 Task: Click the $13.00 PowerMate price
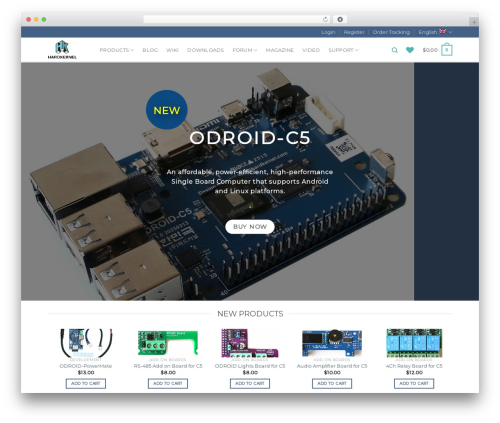(86, 373)
